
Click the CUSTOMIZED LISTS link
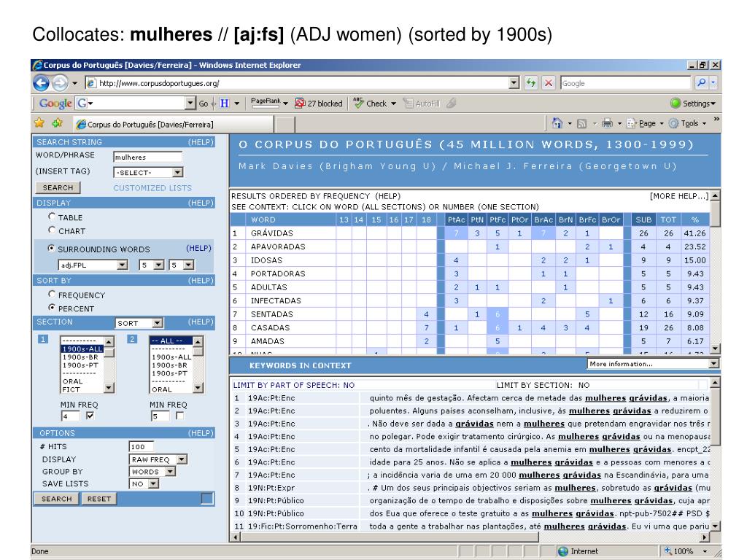(x=152, y=188)
